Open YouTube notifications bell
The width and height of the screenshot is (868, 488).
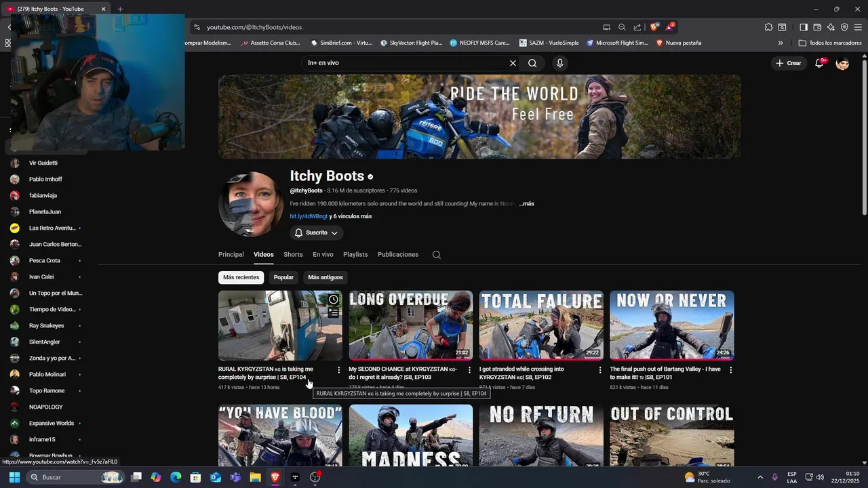pyautogui.click(x=819, y=63)
